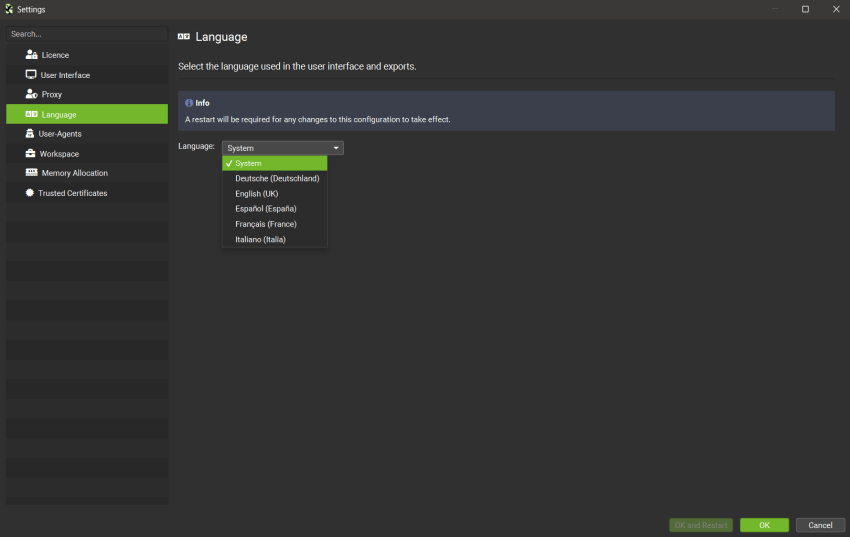
Task: Click the Trusted Certificates badge icon
Action: 30,193
